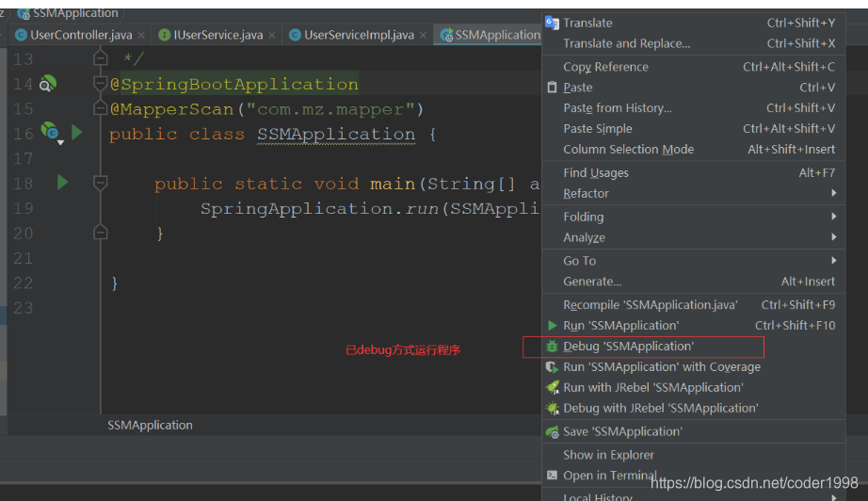Switch to UserServiceImpl.java tab
The height and width of the screenshot is (501, 868).
click(x=358, y=35)
